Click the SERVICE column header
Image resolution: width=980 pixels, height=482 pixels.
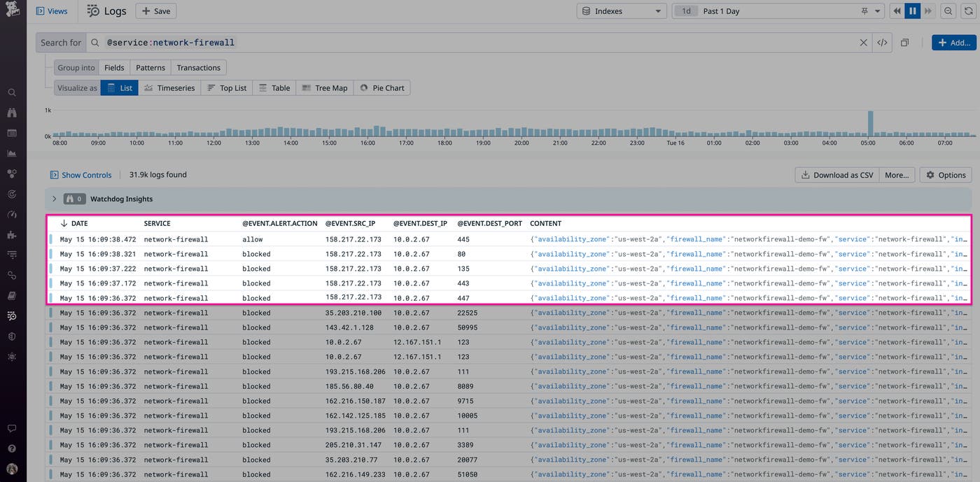click(157, 224)
